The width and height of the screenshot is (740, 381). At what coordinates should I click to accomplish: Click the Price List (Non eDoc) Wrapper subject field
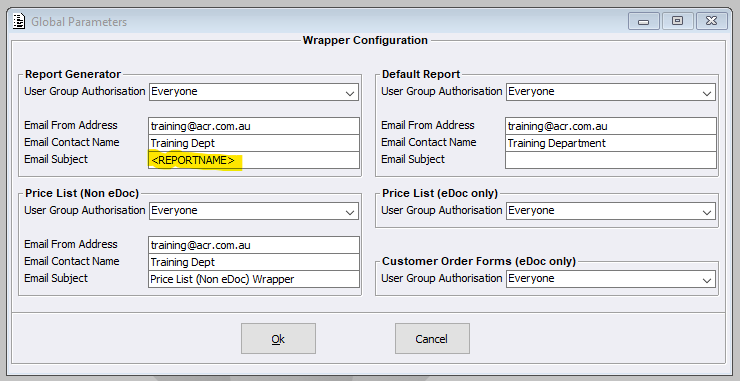[254, 279]
